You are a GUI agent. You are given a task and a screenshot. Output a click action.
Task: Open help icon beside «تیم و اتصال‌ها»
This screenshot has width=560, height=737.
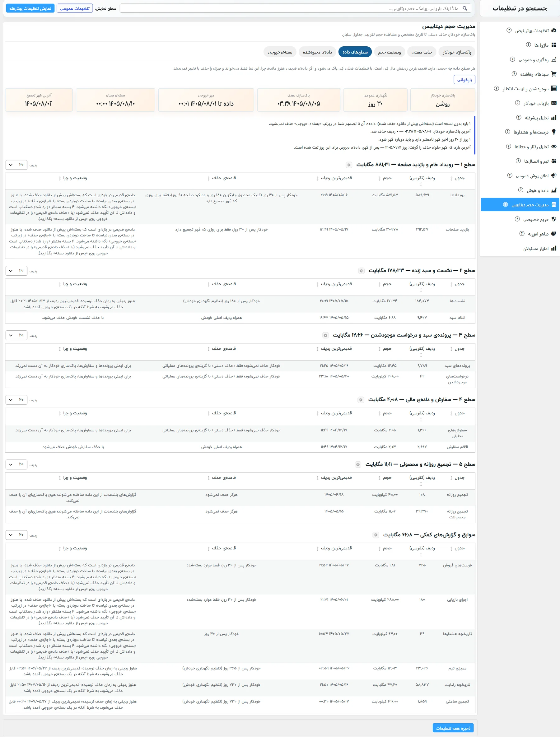point(518,161)
